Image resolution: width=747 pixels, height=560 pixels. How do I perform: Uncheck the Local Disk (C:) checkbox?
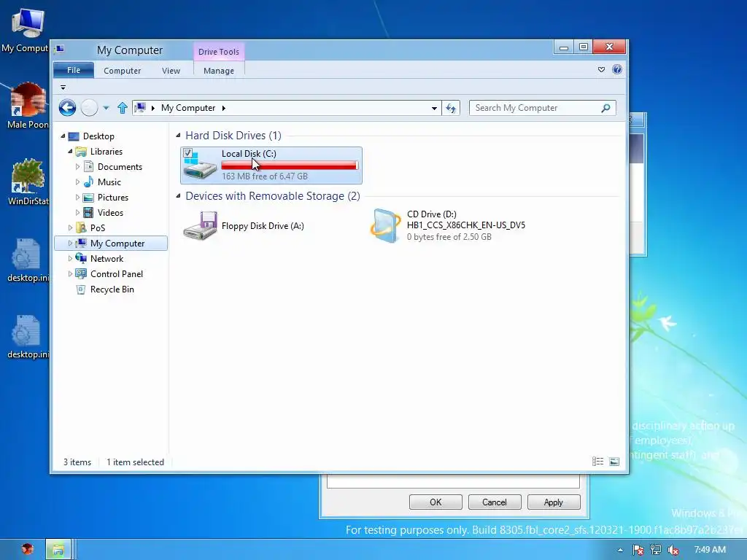[187, 153]
